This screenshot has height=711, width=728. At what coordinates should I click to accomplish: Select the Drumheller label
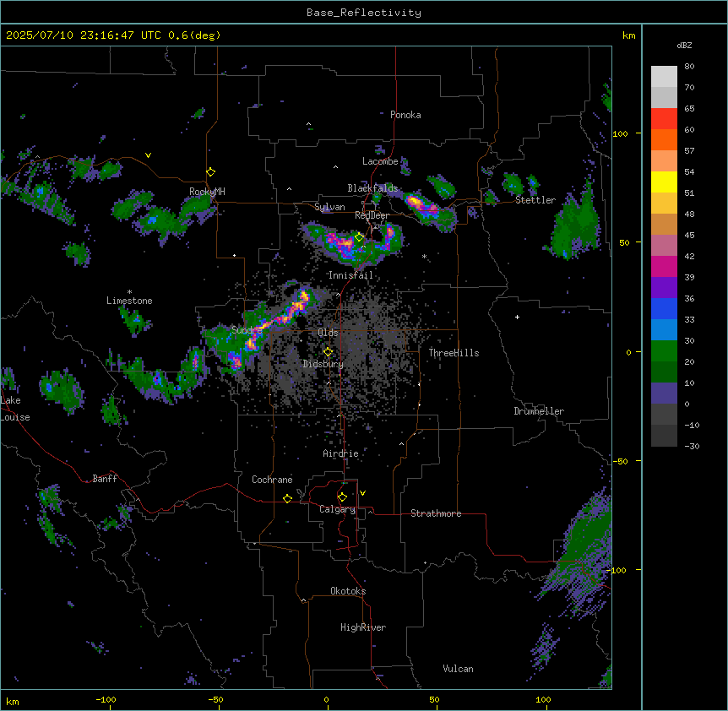pyautogui.click(x=539, y=411)
